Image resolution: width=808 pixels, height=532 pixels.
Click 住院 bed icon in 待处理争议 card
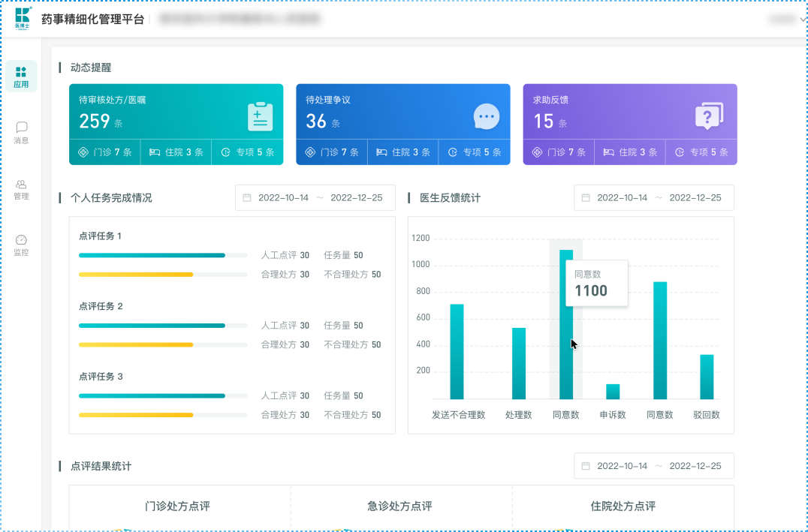coord(381,152)
